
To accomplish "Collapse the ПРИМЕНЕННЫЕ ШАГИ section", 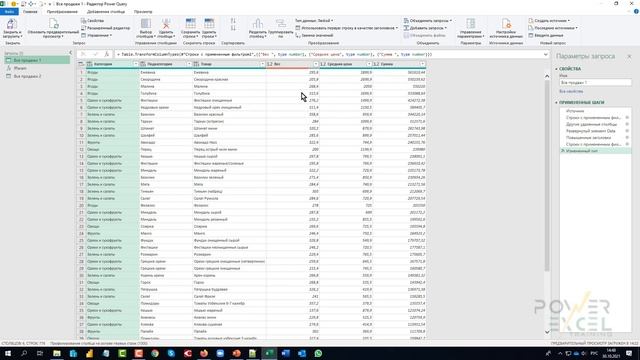I will pos(556,102).
